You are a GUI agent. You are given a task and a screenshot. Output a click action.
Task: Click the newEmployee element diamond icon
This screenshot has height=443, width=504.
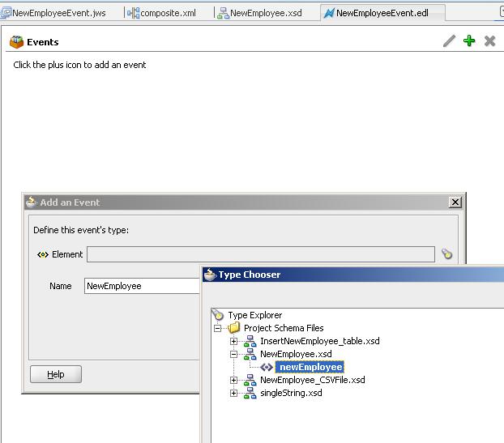coord(267,367)
